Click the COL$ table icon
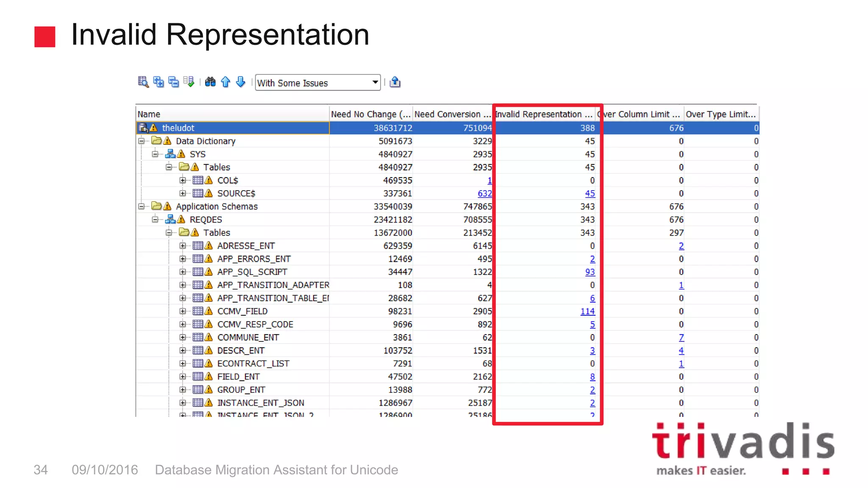This screenshot has width=868, height=488. pos(198,180)
